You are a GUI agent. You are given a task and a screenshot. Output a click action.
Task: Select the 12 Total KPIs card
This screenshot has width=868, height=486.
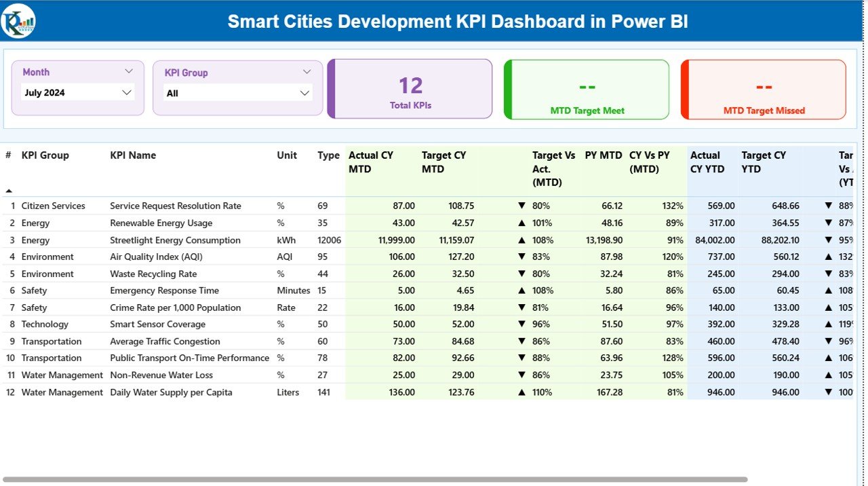coord(409,88)
